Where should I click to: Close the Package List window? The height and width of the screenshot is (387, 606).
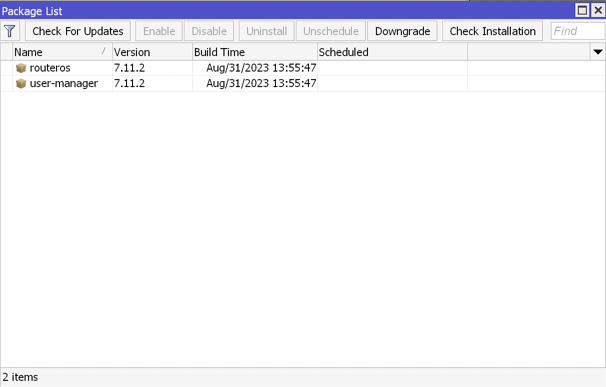click(598, 10)
